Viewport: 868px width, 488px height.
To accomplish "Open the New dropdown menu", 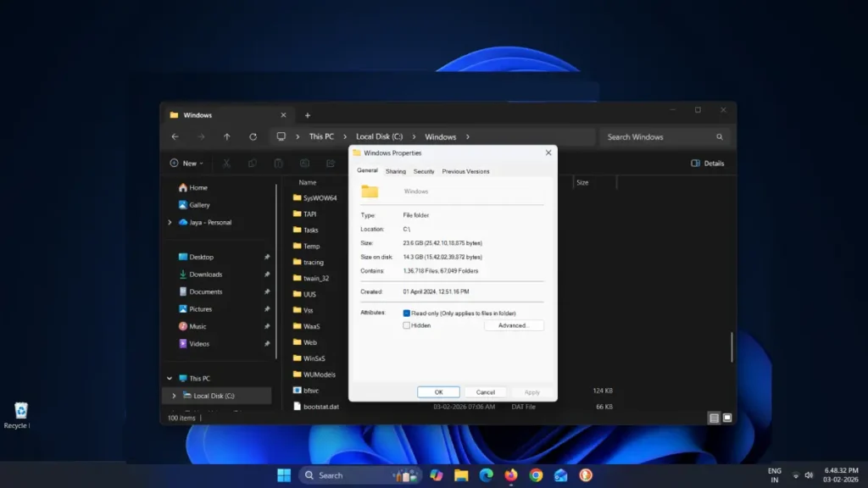I will tap(186, 163).
